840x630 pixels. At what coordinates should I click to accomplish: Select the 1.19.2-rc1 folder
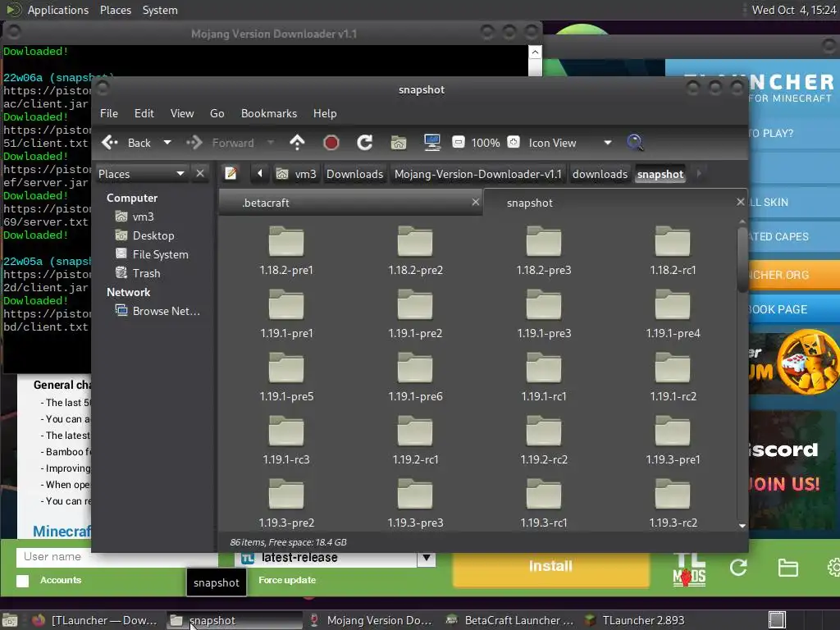(415, 441)
